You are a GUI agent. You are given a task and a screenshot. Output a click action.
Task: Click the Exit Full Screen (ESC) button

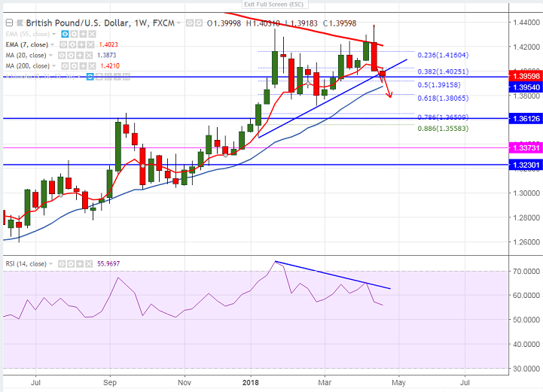(274, 5)
